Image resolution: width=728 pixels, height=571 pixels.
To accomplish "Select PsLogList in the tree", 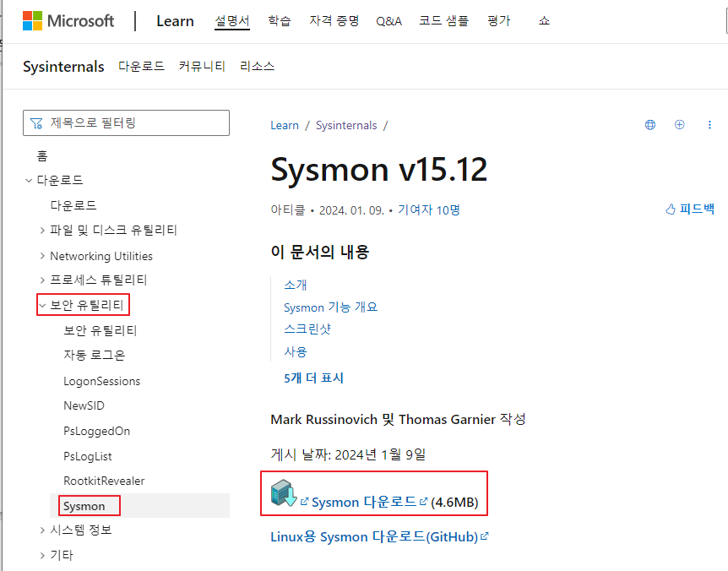I will [88, 456].
